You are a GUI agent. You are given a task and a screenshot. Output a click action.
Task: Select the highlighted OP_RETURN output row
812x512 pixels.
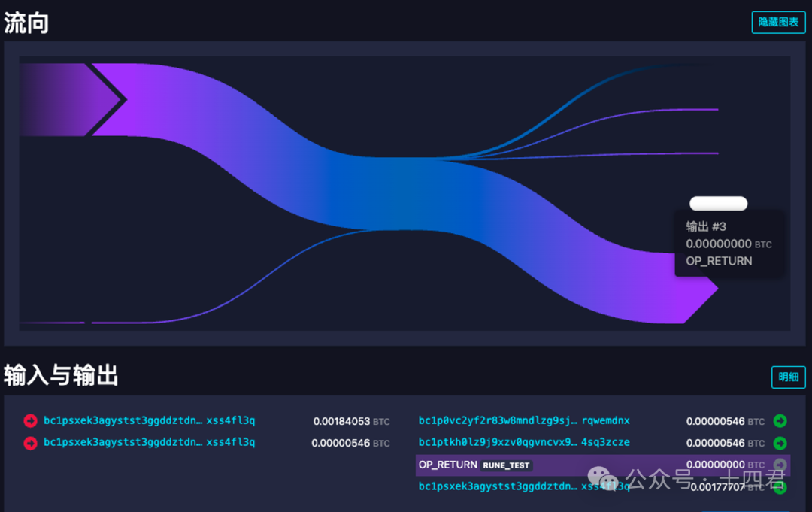click(601, 465)
